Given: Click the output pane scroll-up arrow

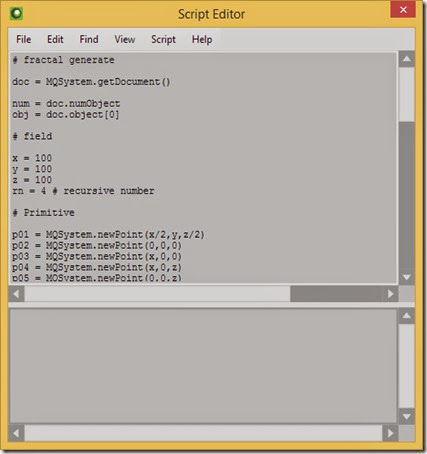Looking at the screenshot, I should [x=406, y=316].
